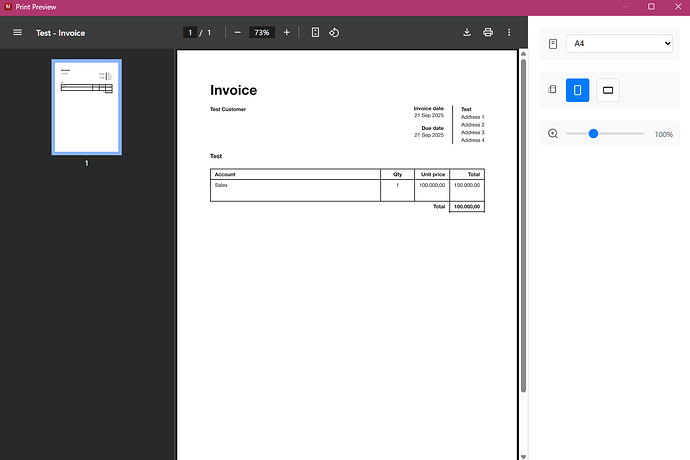Click the 73% zoom level field
The width and height of the screenshot is (690, 460).
[x=262, y=33]
